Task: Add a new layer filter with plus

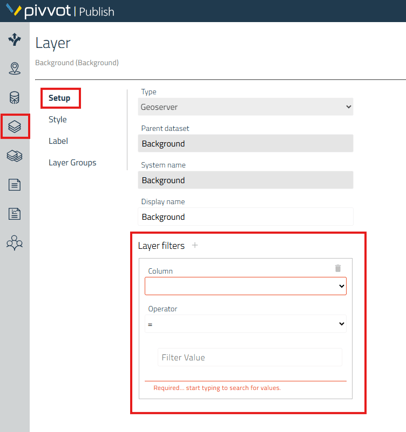Action: pos(195,245)
